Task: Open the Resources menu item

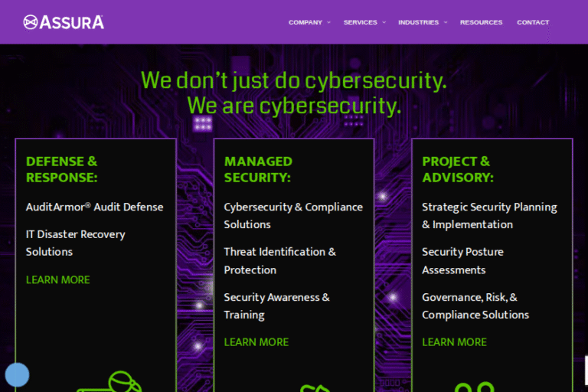Action: click(481, 22)
